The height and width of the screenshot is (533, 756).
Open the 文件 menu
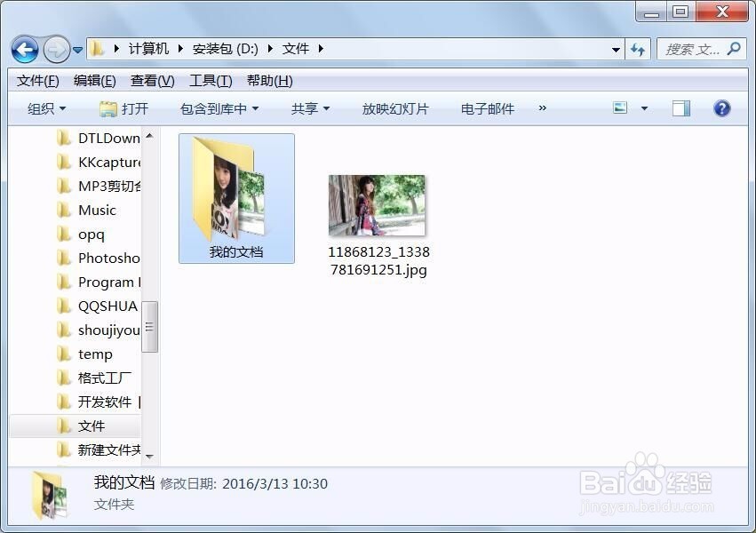tap(36, 80)
